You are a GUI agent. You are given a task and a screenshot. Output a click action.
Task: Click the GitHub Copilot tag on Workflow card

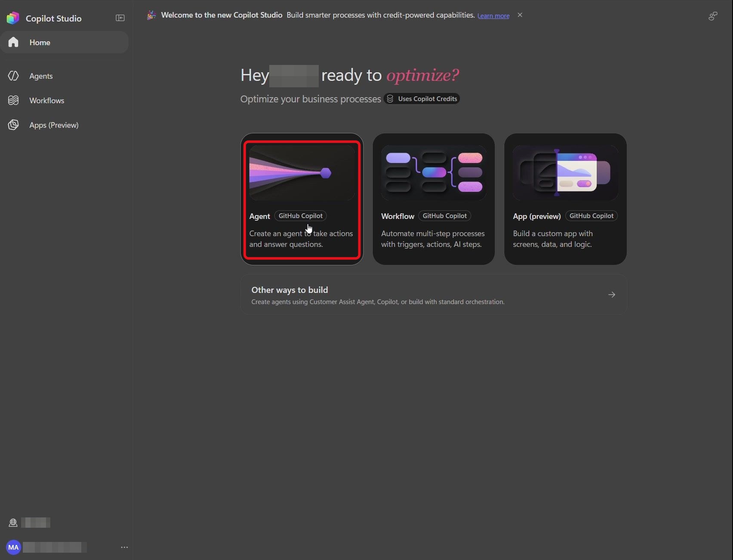point(444,216)
